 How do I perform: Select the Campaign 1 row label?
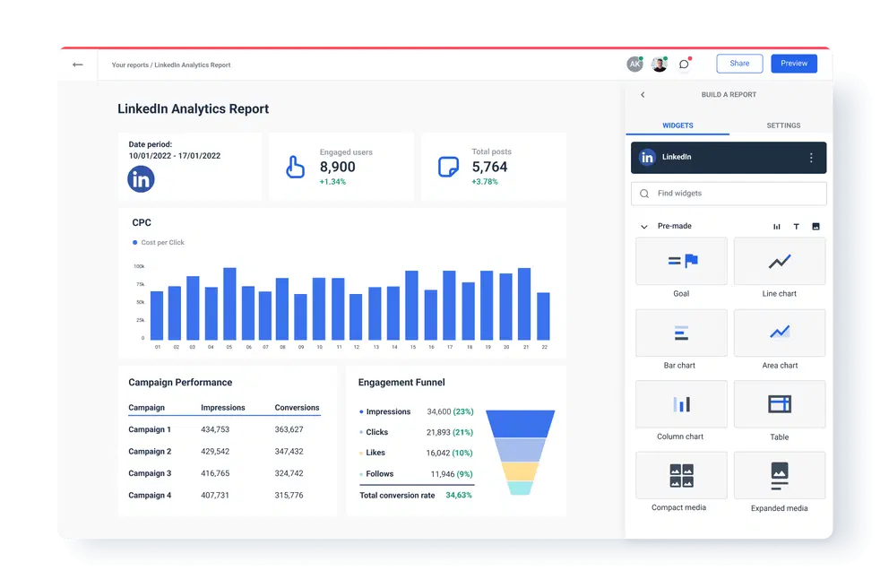[x=149, y=430]
